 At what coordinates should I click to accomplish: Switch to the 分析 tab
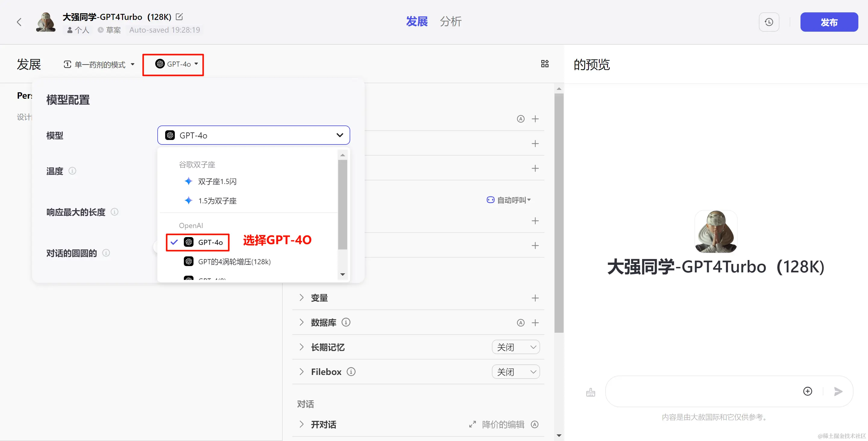tap(450, 22)
